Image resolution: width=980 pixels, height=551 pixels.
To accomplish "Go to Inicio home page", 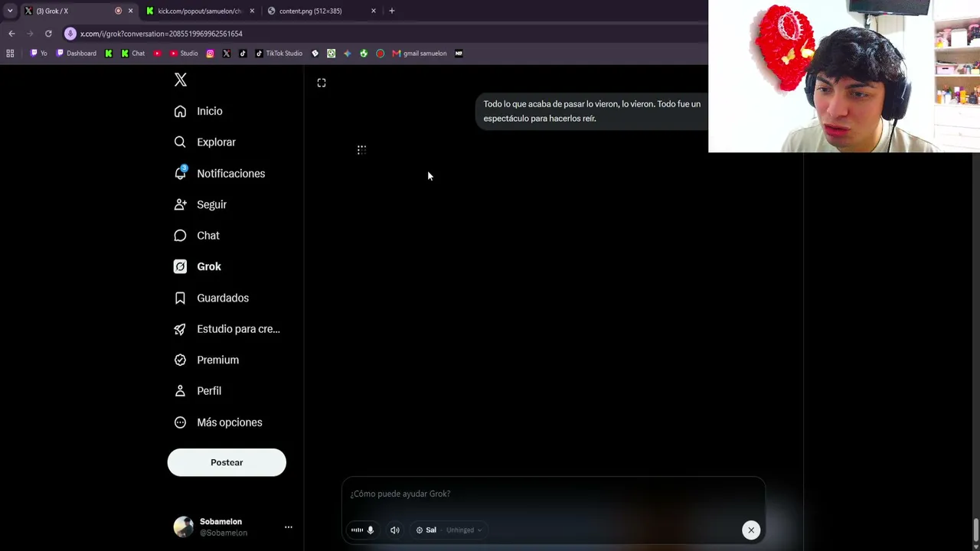I will (x=198, y=111).
